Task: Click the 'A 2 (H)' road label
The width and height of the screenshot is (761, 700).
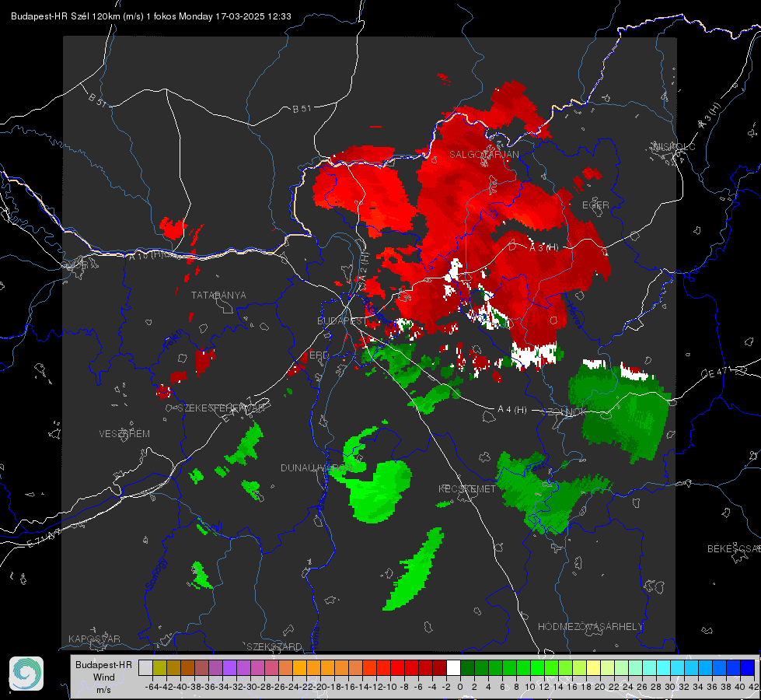Action: pos(364,266)
